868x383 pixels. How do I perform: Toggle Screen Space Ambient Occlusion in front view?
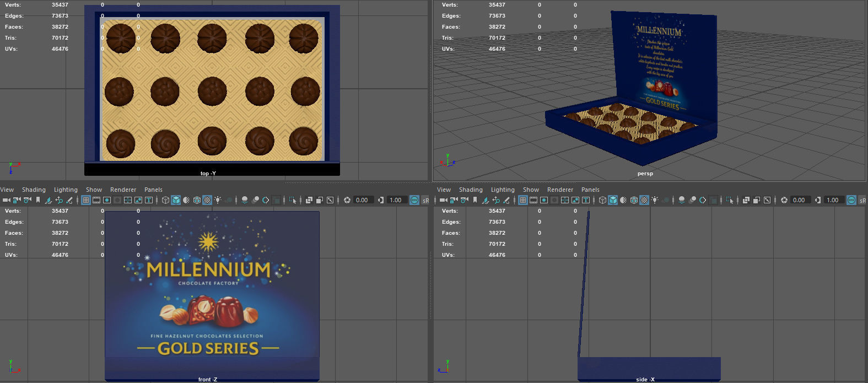tap(245, 200)
